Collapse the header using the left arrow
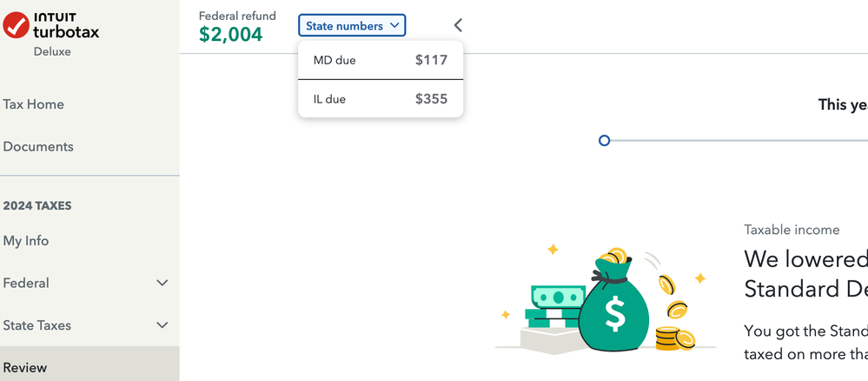 pyautogui.click(x=458, y=25)
